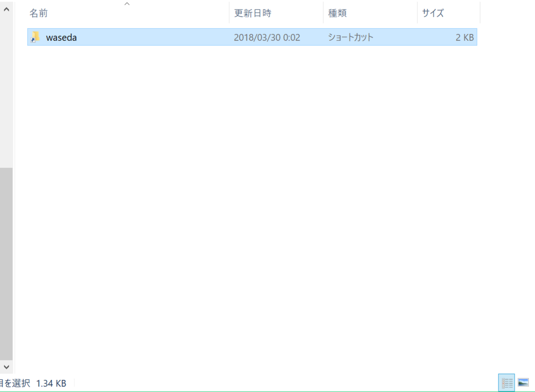Sort by サイズ column header
Screen dimensions: 535x392
[449, 13]
